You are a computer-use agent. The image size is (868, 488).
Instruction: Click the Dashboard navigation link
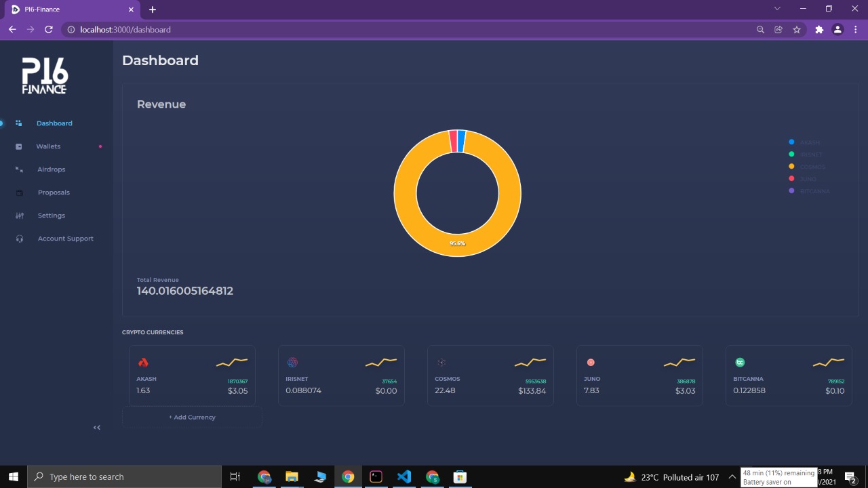coord(54,123)
